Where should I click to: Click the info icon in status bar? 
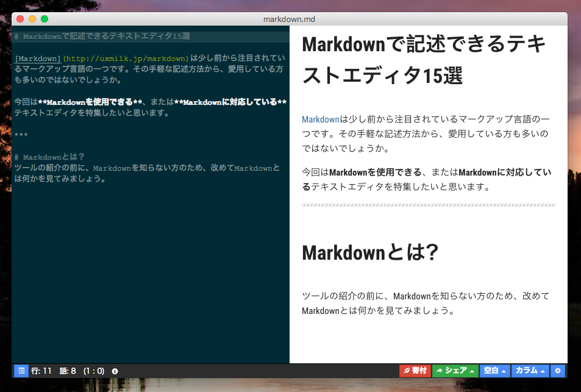115,371
